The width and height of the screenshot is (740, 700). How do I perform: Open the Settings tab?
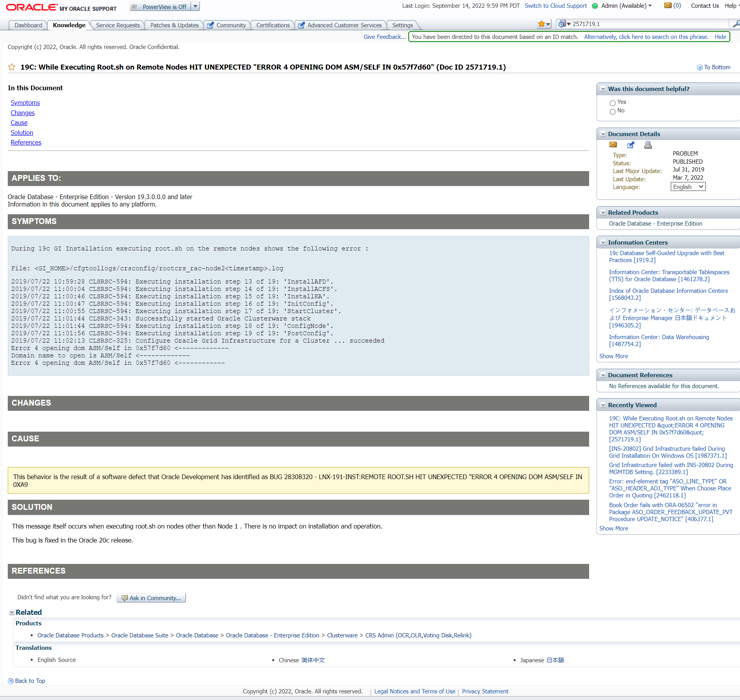coord(402,25)
